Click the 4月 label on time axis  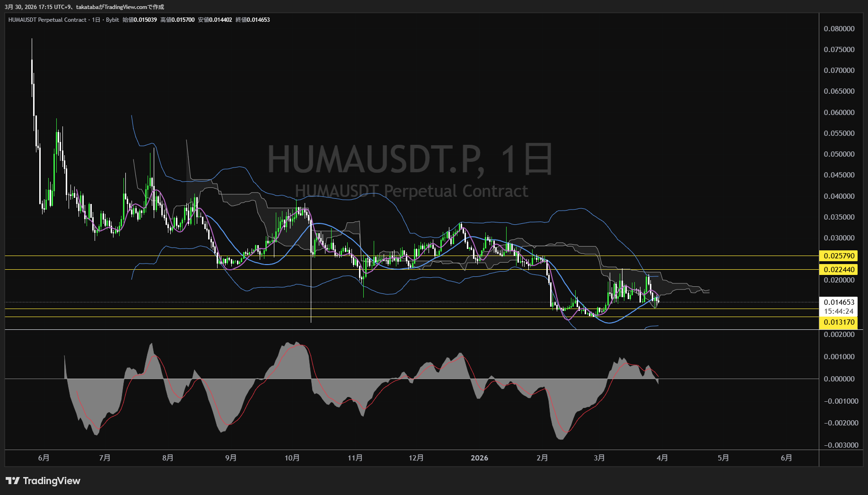(662, 458)
